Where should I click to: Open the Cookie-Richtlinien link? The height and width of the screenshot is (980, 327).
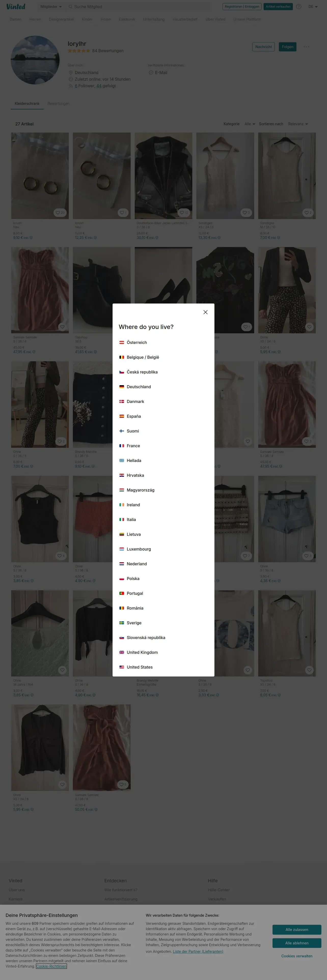point(51,966)
